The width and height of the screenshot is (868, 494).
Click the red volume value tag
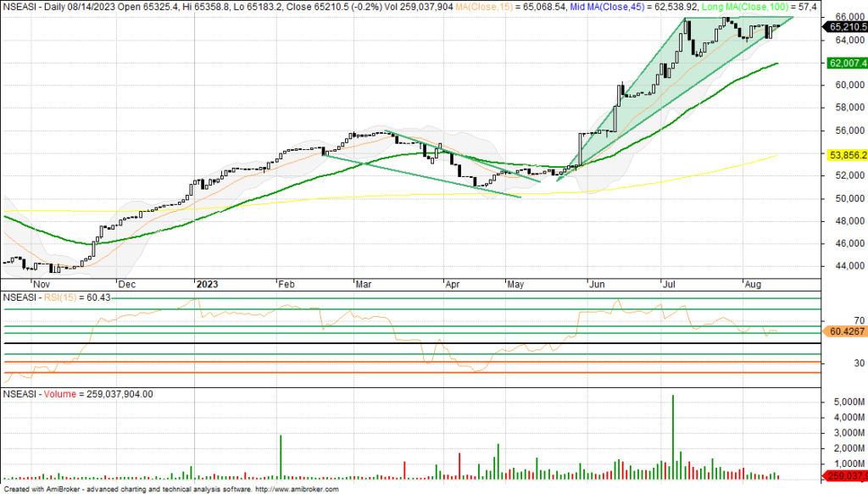(x=844, y=475)
